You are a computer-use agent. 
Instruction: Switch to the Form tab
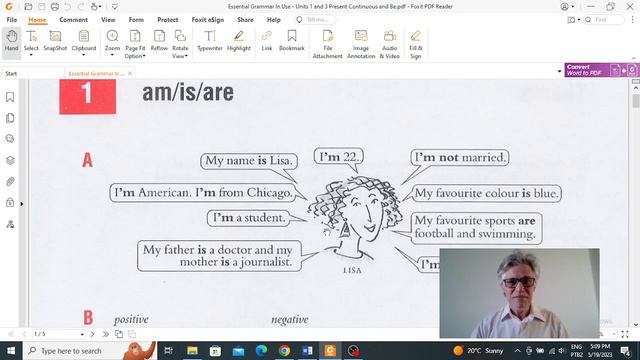point(136,20)
